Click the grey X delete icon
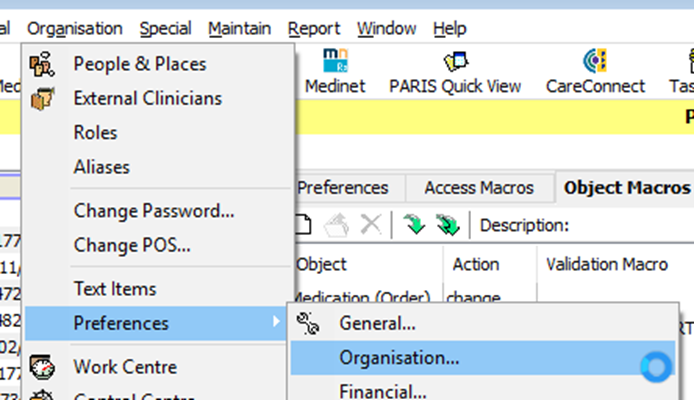694x400 pixels. point(371,225)
